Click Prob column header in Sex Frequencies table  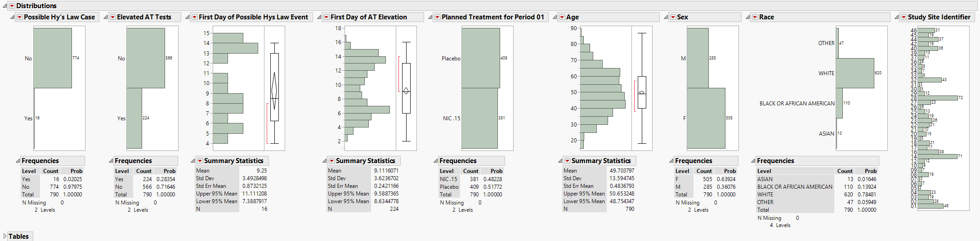[729, 171]
